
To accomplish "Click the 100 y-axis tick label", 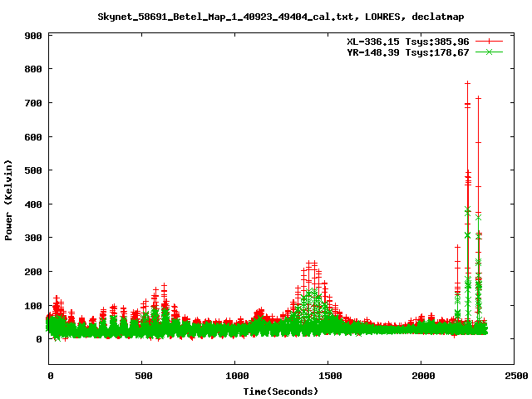I will 33,306.
